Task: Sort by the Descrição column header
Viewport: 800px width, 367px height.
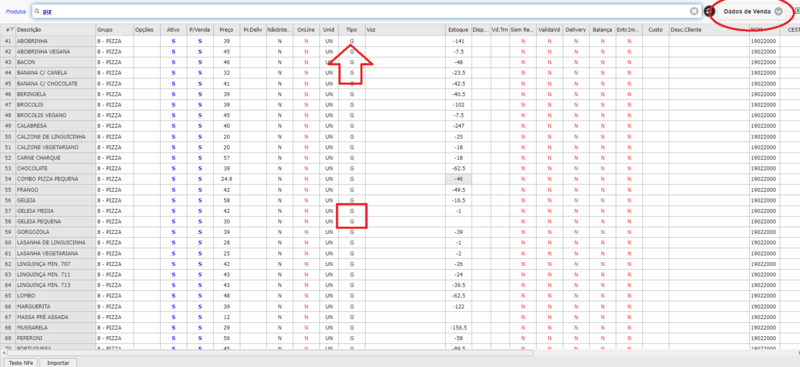Action: tap(55, 30)
